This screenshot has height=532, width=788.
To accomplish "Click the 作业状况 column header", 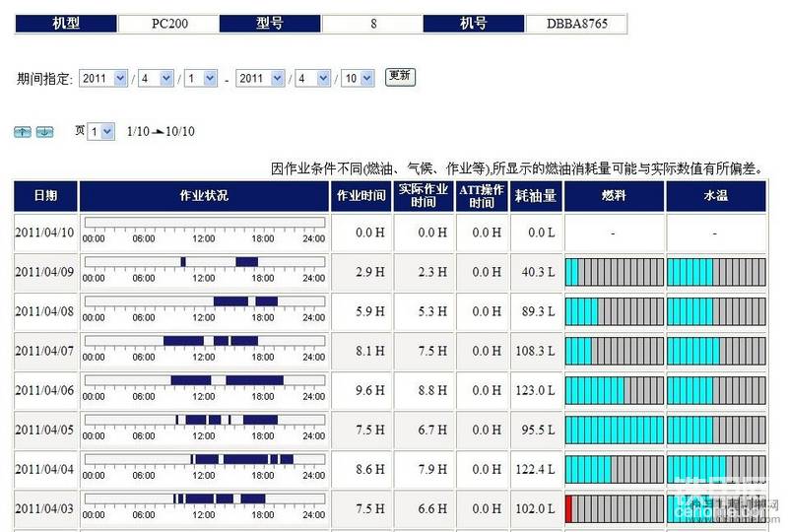I will [204, 196].
